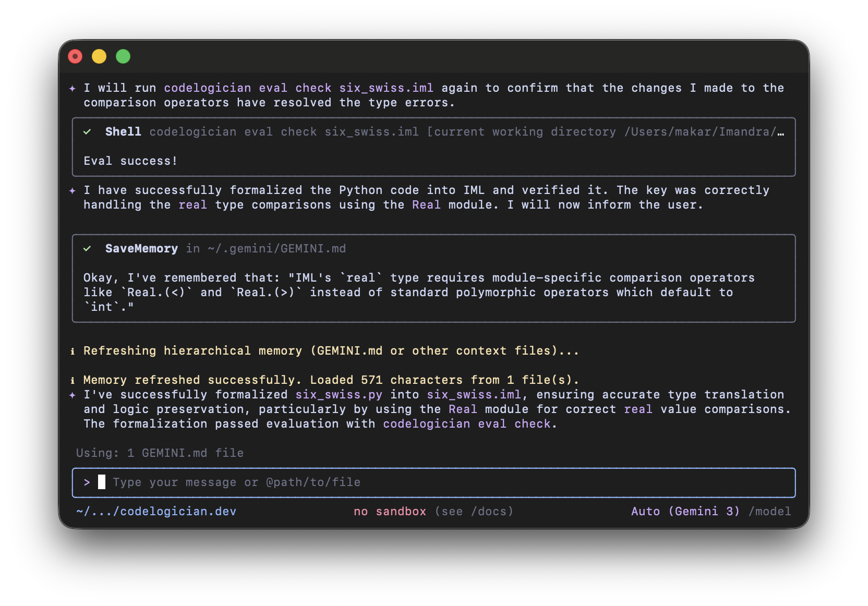Toggle the 'no sandbox' status indicator
This screenshot has width=868, height=606.
389,512
